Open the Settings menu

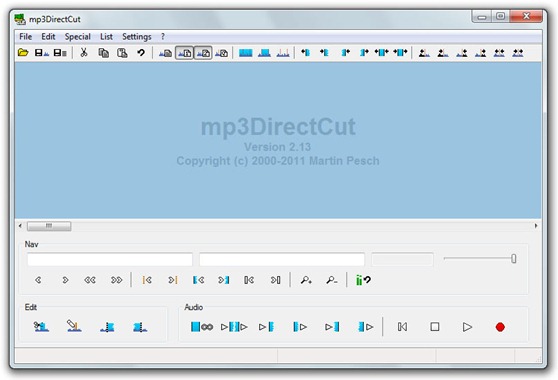[137, 37]
